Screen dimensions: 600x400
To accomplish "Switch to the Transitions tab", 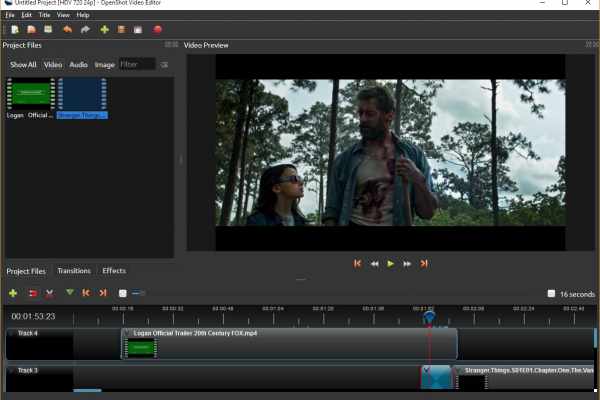I will pyautogui.click(x=74, y=271).
